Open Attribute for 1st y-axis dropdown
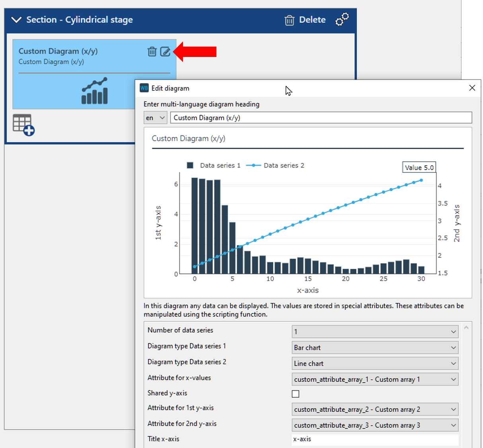This screenshot has width=483, height=448. pos(375,409)
